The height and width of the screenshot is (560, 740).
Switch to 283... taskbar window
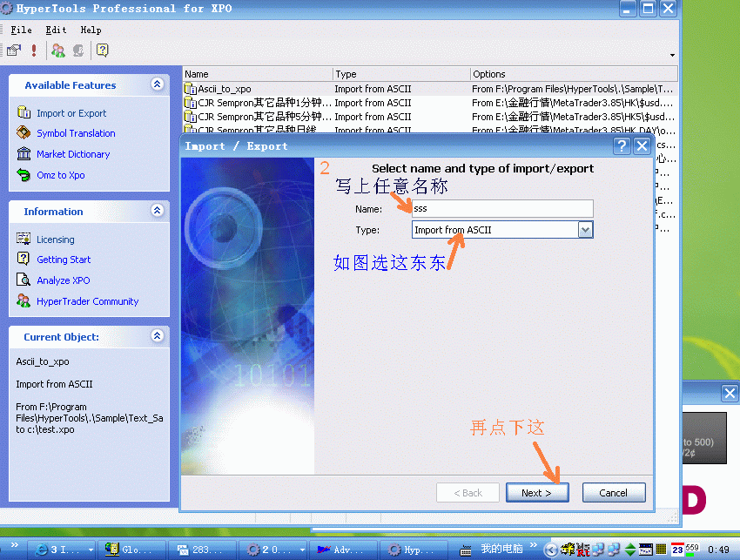pos(202,550)
